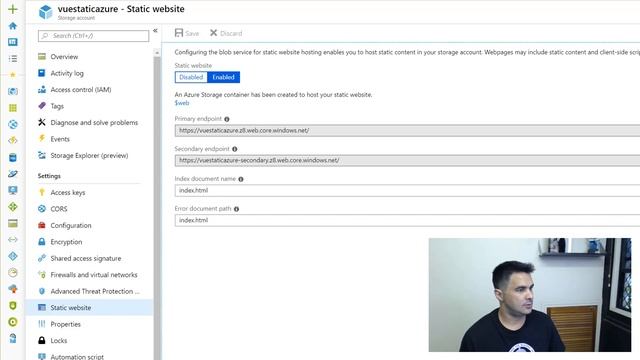640x360 pixels.
Task: Click the Access control (IAM) icon
Action: click(42, 89)
